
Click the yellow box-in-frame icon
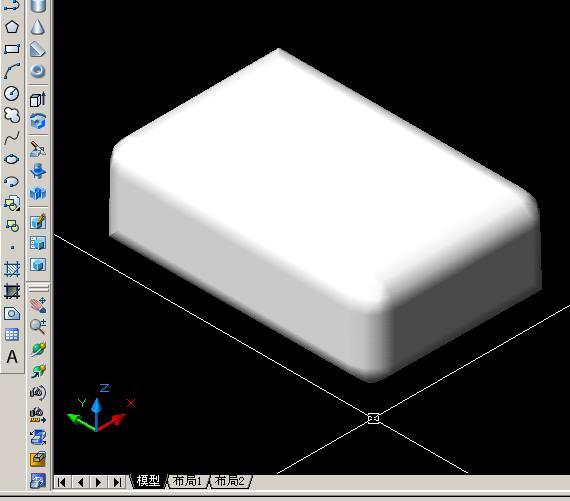(38, 459)
